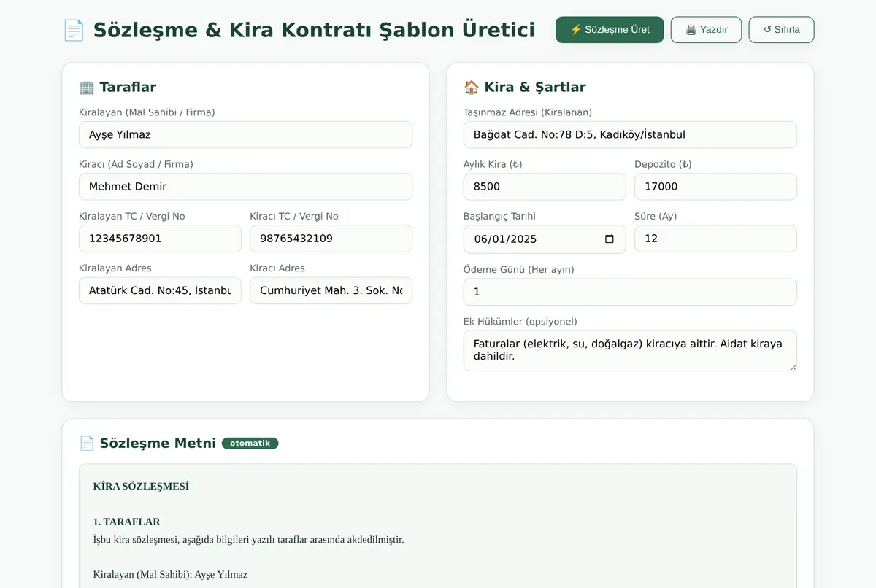Click the Kiracı TC / Vergi No label
876x588 pixels.
click(294, 216)
